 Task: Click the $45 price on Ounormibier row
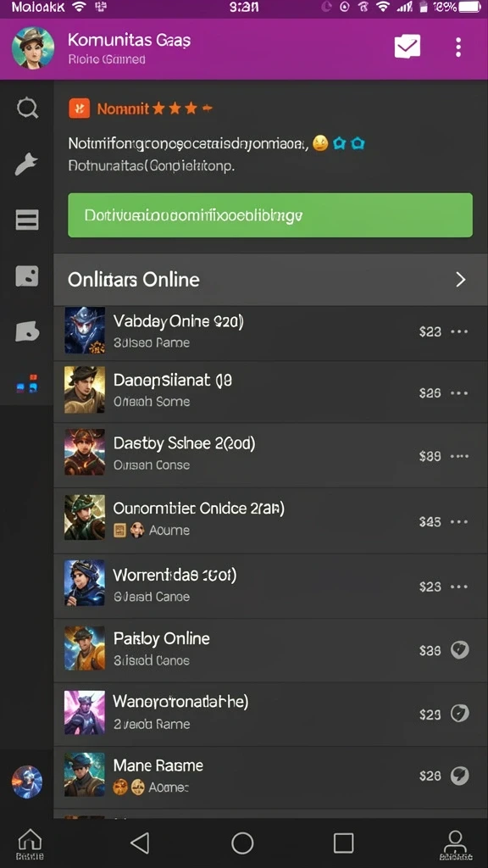[x=430, y=521]
